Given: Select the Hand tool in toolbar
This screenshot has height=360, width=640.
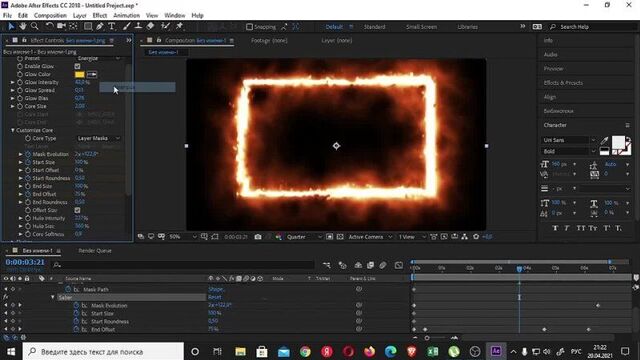Looking at the screenshot, I should (22, 26).
